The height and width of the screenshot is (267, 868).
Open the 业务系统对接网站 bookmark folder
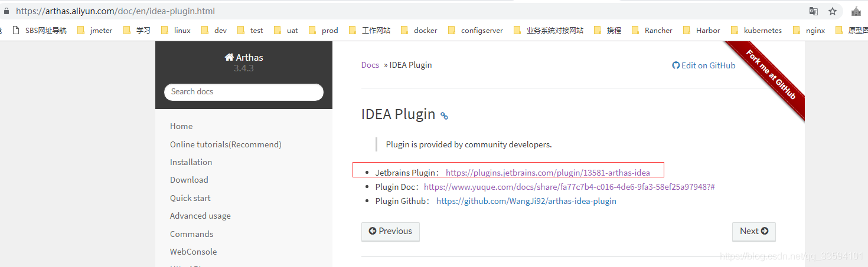pyautogui.click(x=549, y=30)
